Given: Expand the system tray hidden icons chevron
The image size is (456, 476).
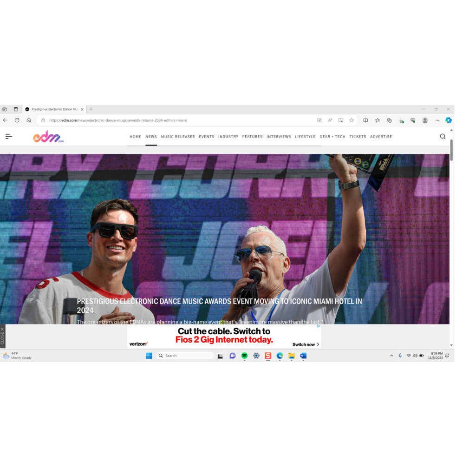Looking at the screenshot, I should pyautogui.click(x=391, y=356).
